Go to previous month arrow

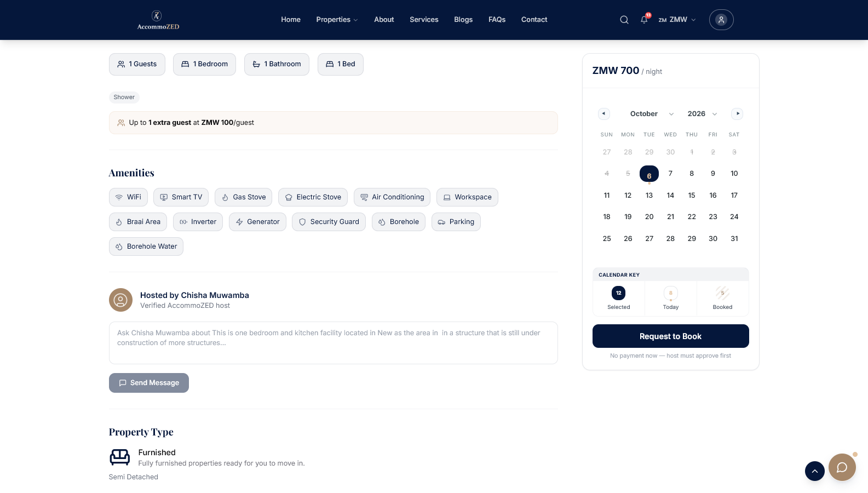pos(603,114)
